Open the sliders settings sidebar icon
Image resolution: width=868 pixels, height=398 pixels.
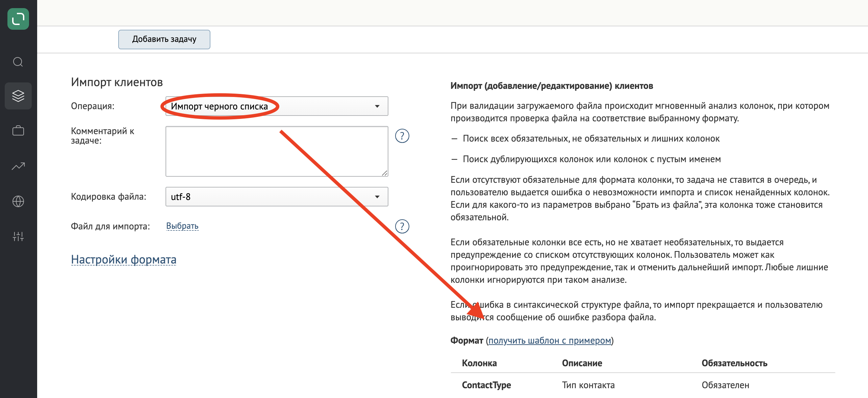(x=18, y=237)
